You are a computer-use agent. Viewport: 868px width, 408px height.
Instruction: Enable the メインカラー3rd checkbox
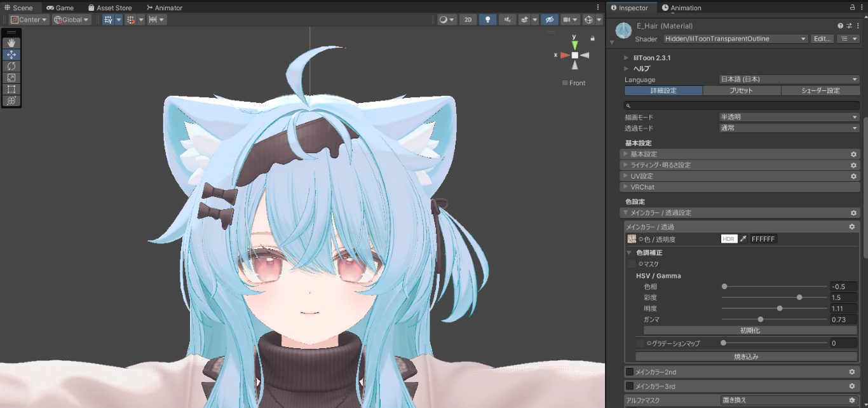pos(630,386)
